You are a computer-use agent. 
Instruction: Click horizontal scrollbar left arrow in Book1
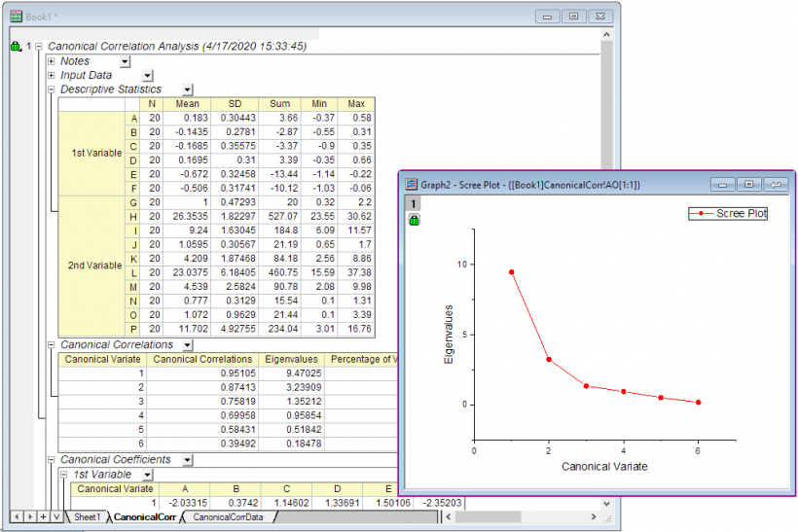(449, 517)
